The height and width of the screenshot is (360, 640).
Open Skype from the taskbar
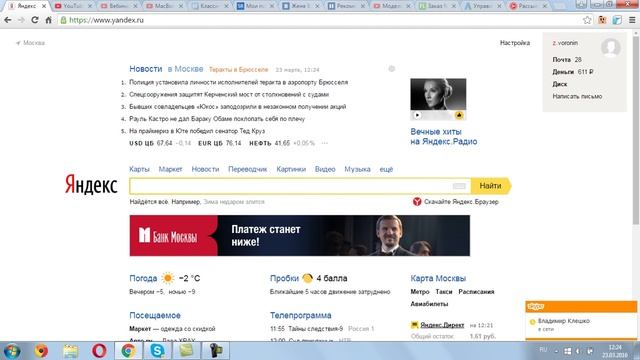pyautogui.click(x=157, y=351)
